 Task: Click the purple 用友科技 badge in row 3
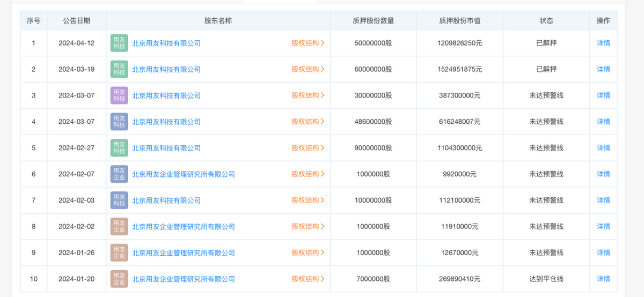tap(119, 95)
